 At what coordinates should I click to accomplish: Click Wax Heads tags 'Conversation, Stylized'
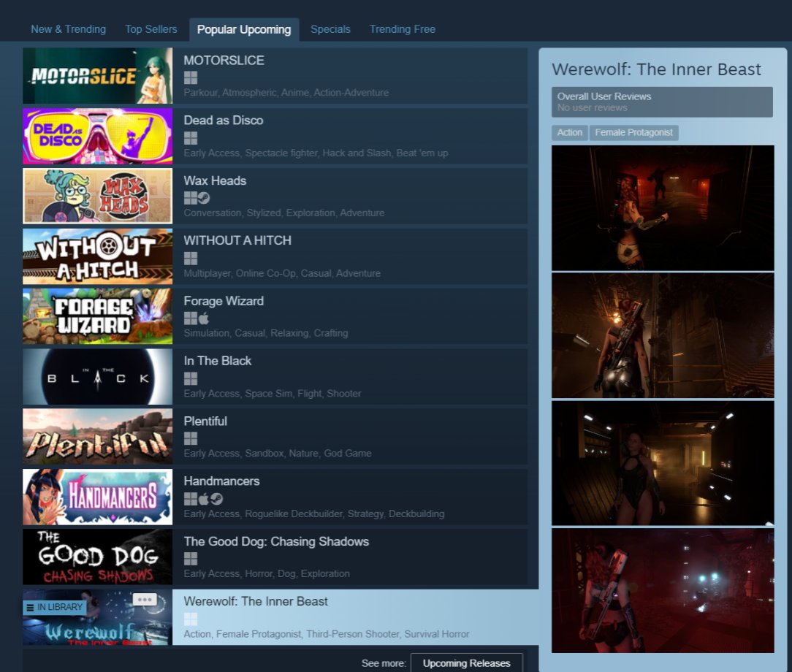(233, 213)
